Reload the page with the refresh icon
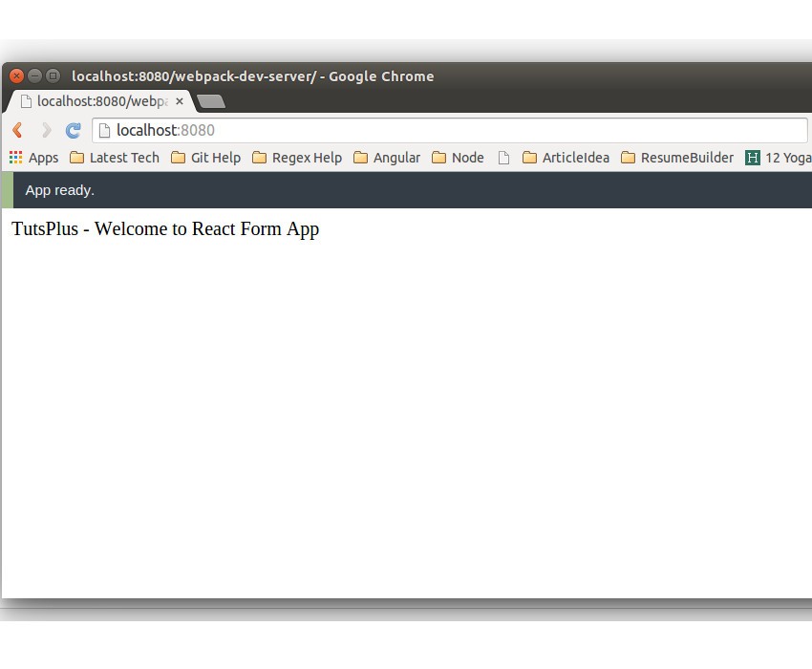Image resolution: width=812 pixels, height=669 pixels. (x=73, y=130)
